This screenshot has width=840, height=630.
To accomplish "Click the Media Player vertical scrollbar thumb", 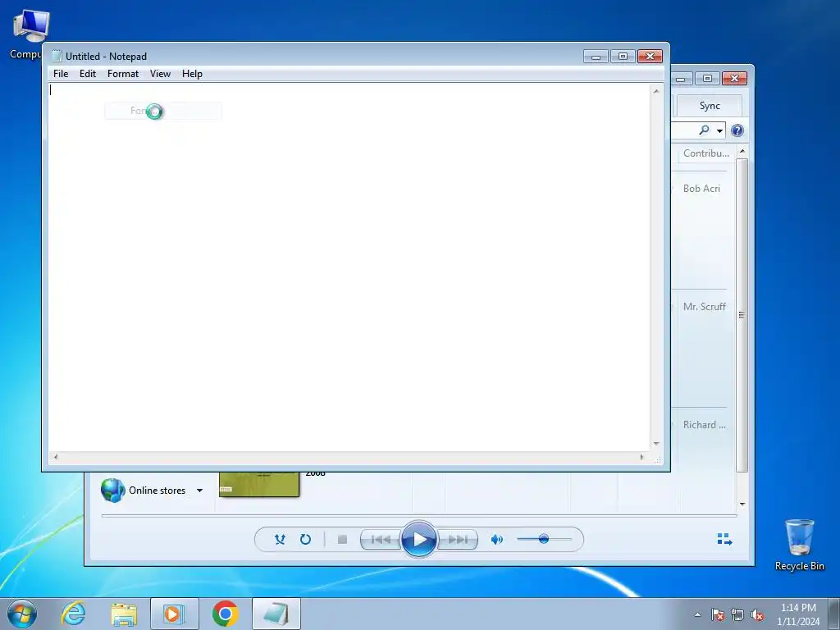I will [x=742, y=315].
